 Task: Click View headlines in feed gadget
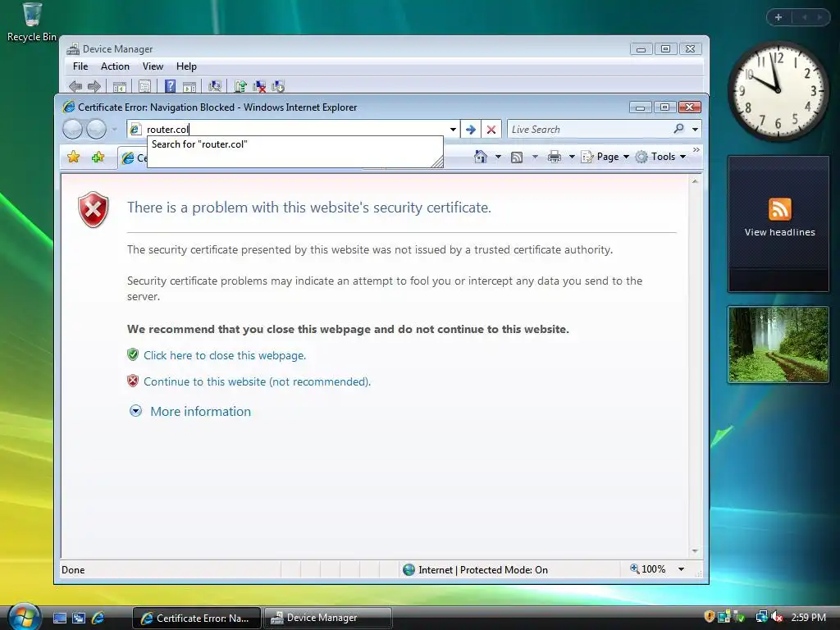click(x=779, y=232)
